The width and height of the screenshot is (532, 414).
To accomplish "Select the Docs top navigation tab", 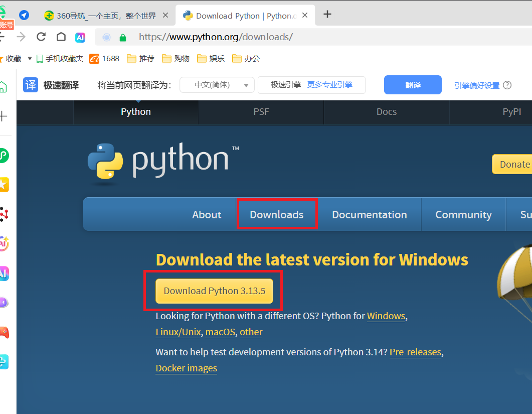I will tap(387, 112).
